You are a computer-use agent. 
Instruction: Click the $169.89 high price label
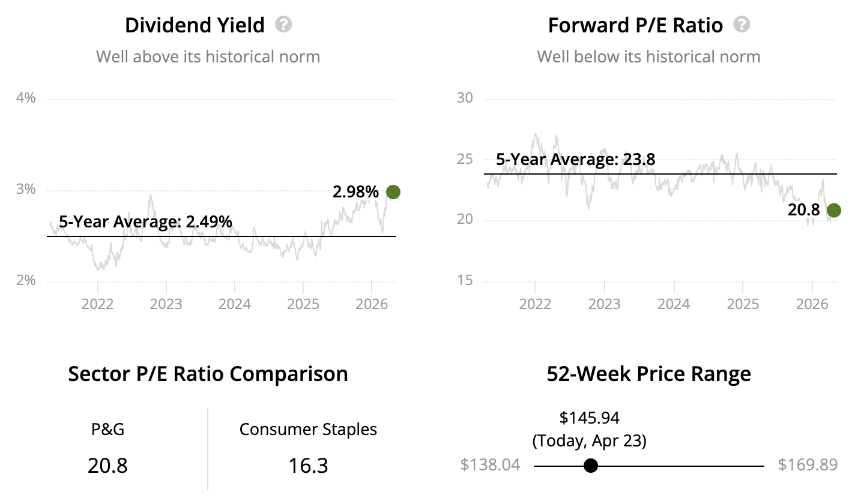pyautogui.click(x=808, y=465)
